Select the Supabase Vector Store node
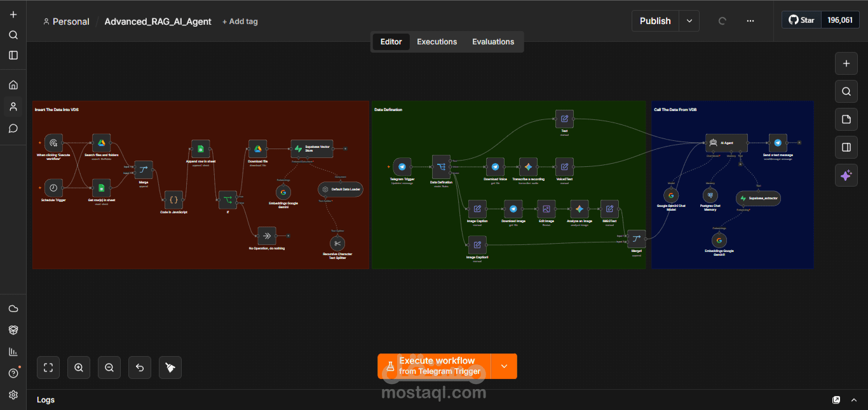The width and height of the screenshot is (868, 410). (311, 149)
